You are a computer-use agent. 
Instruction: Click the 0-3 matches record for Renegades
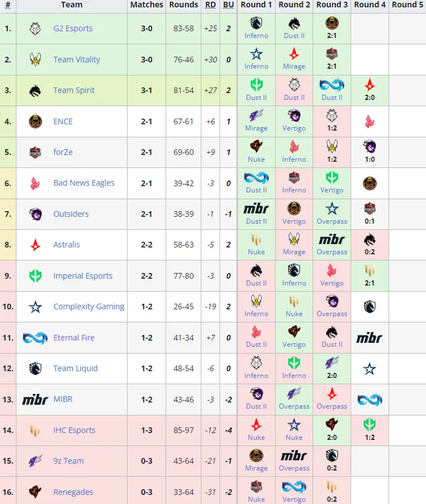146,492
